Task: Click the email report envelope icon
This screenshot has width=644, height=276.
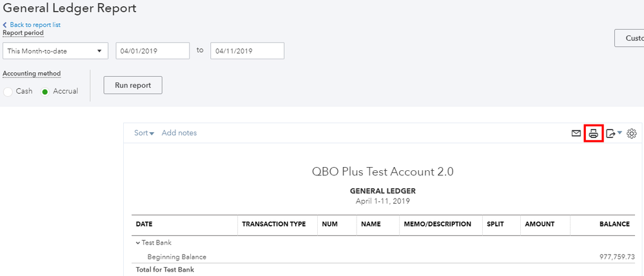Action: [x=576, y=133]
